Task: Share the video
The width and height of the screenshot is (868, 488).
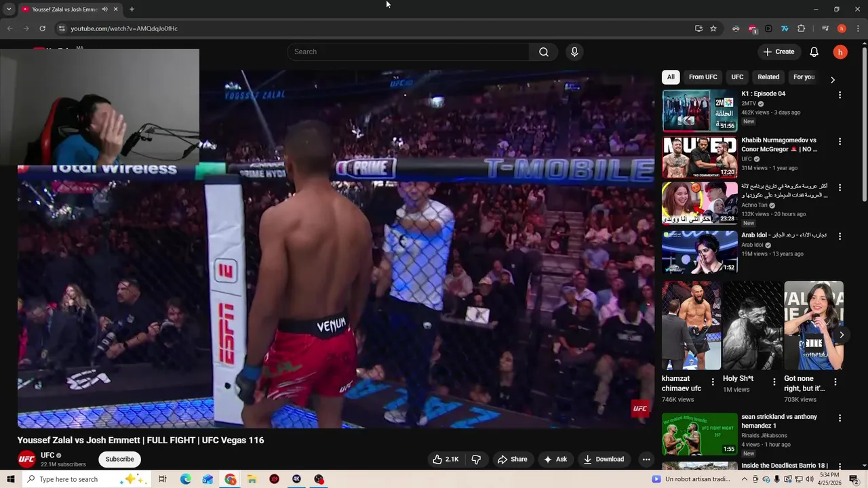Action: click(x=512, y=459)
